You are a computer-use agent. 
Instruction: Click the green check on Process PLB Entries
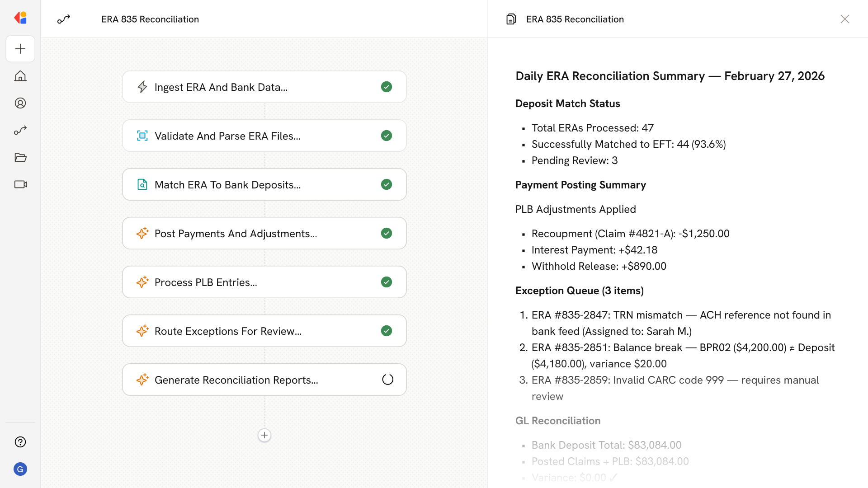click(x=387, y=282)
